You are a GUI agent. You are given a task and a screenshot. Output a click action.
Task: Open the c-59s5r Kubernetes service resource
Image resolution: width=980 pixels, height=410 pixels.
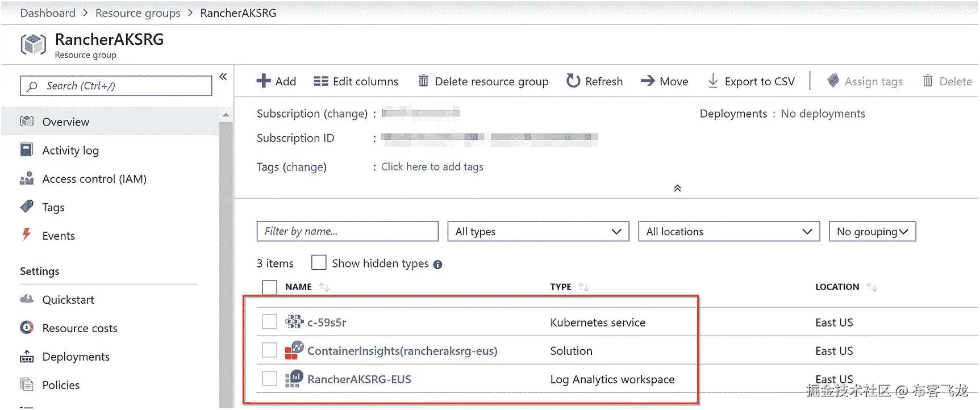coord(327,322)
